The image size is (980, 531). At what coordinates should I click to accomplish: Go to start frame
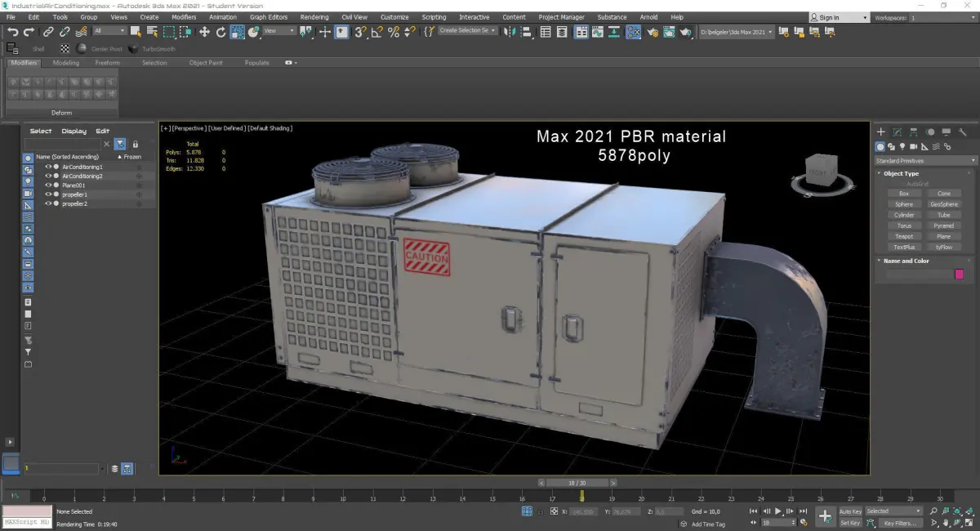[x=754, y=511]
